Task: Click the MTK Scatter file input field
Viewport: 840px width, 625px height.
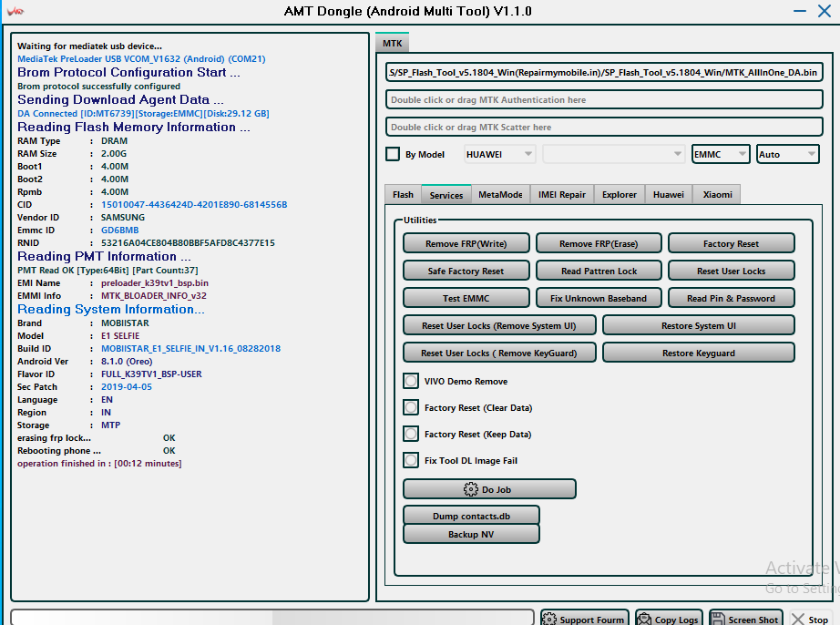Action: 604,128
